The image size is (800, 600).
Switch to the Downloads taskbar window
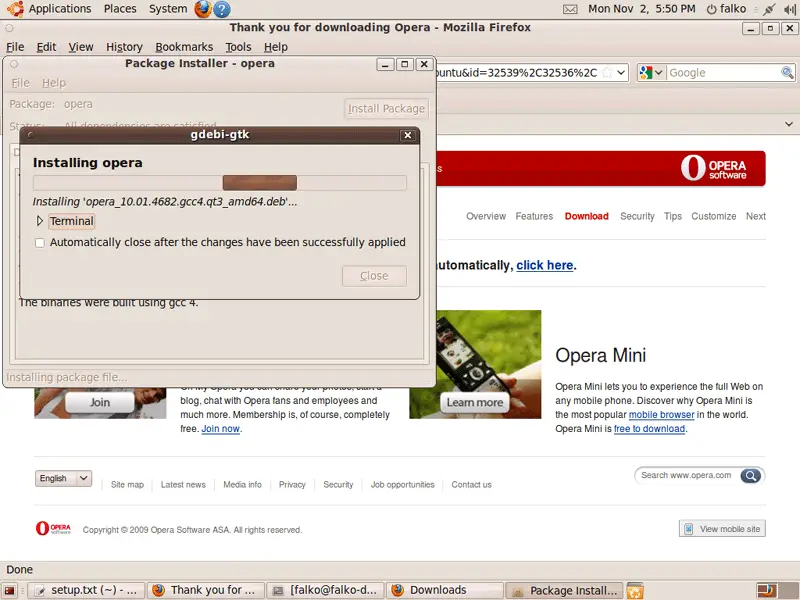pos(438,591)
